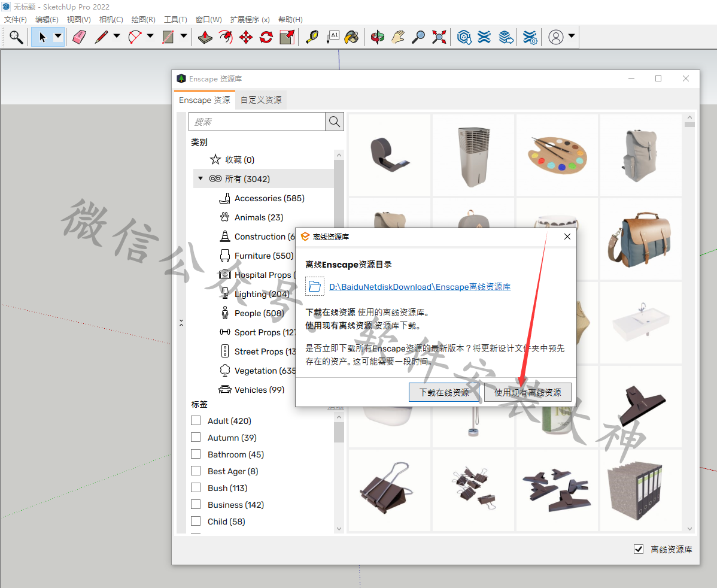Collapse the 所有 (3042) category tree
The width and height of the screenshot is (717, 588).
tap(200, 178)
